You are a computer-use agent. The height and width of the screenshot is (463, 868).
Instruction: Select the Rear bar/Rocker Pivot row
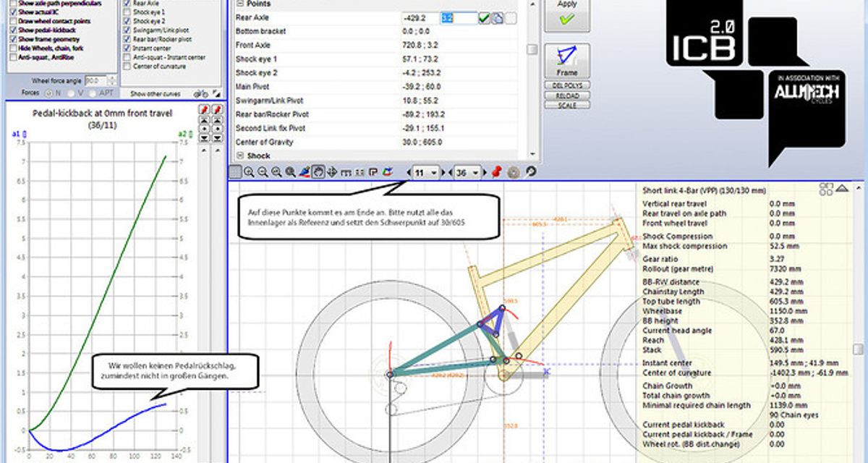375,114
